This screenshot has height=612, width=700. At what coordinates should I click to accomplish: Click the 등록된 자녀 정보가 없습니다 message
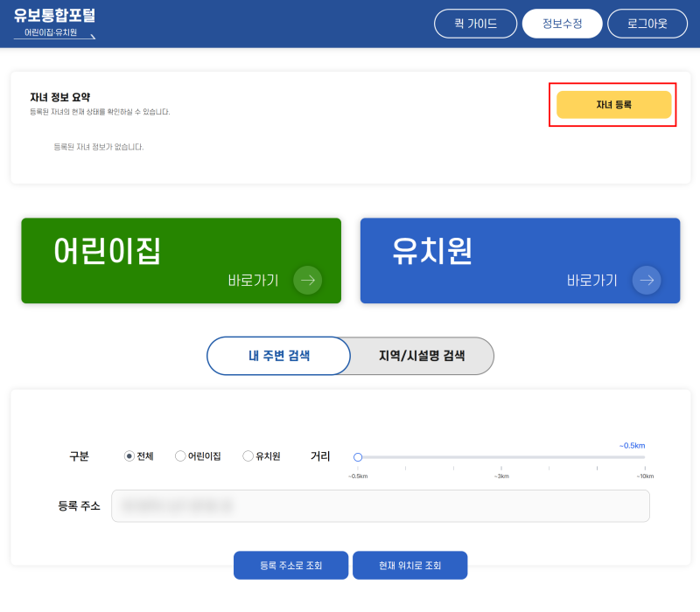99,147
